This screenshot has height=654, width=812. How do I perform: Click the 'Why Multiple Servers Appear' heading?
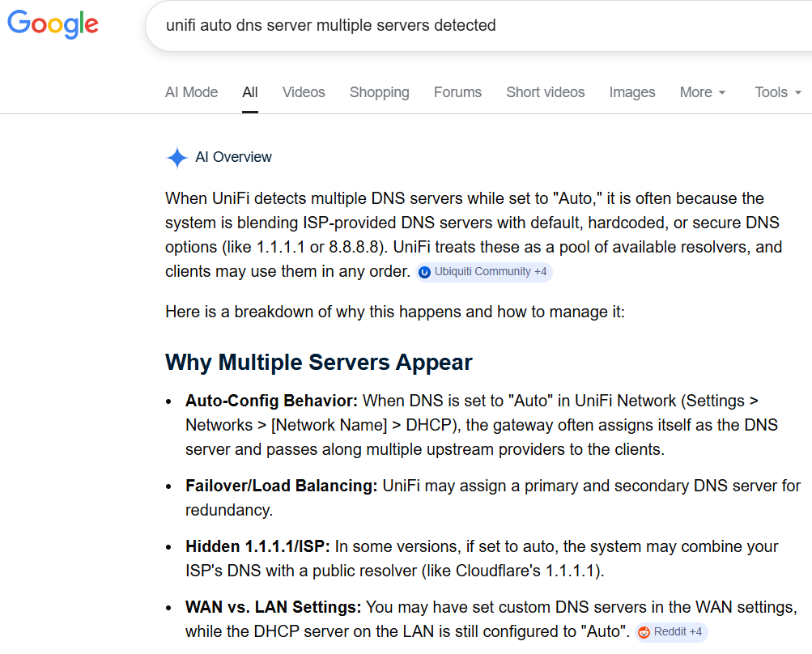point(318,362)
